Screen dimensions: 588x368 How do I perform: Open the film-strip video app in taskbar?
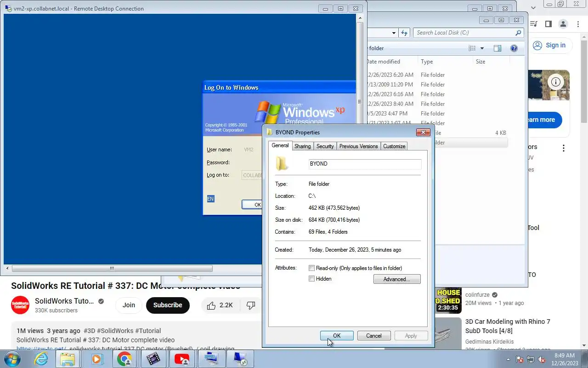pos(153,359)
